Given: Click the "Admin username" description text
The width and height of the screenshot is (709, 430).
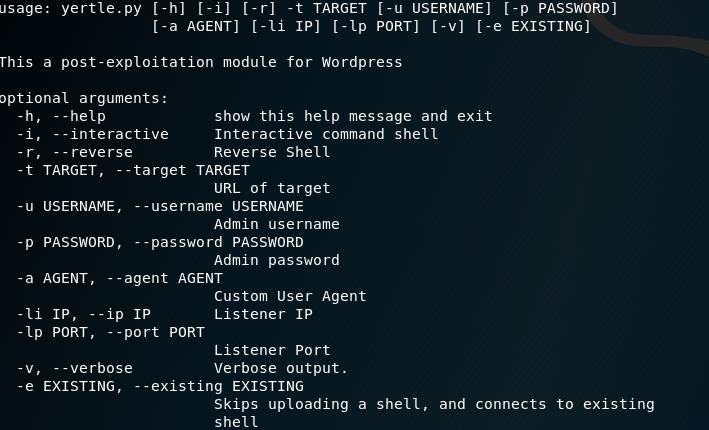Looking at the screenshot, I should click(277, 224).
